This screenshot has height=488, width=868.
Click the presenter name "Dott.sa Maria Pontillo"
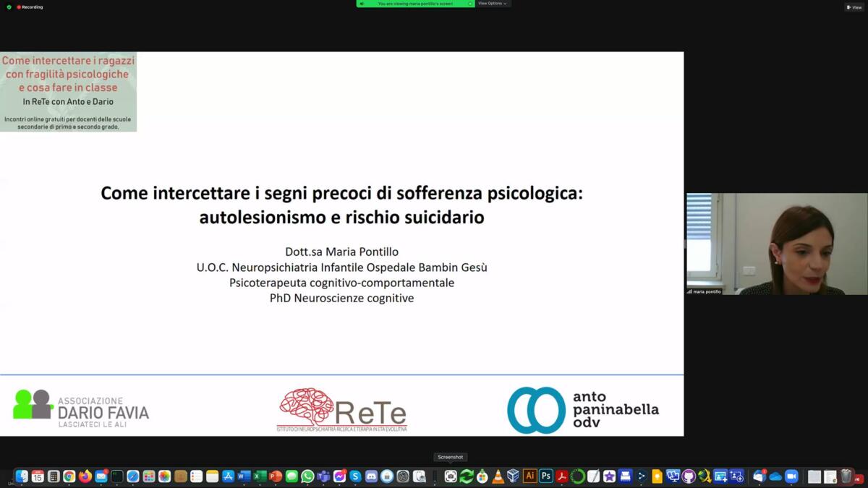coord(342,252)
